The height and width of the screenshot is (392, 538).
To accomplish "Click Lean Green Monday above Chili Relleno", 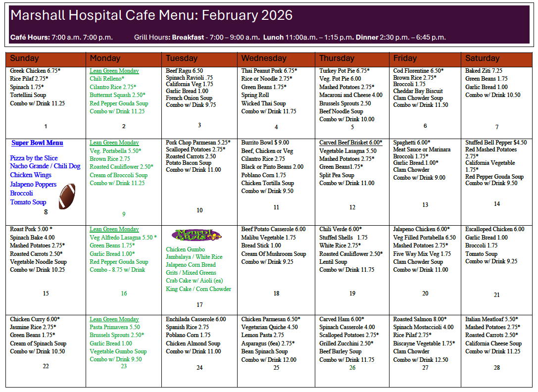I will [114, 71].
